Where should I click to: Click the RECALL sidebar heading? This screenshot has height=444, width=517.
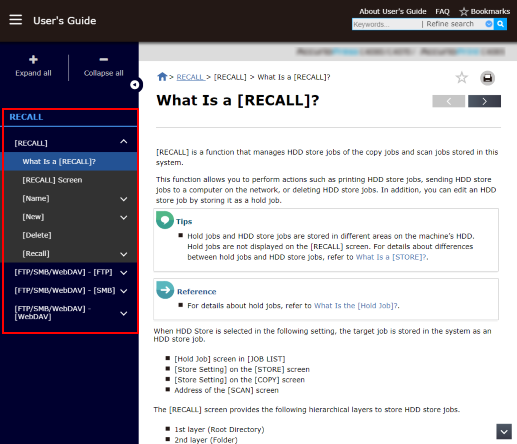click(26, 117)
